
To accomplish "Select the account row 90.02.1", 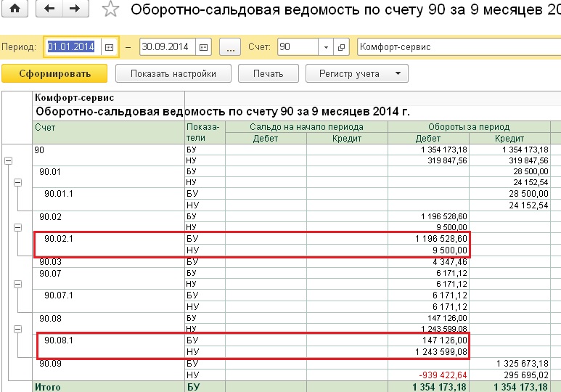I will [108, 244].
